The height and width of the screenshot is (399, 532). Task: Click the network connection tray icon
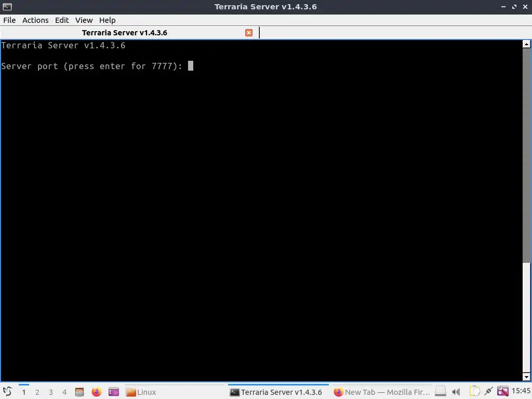point(488,392)
